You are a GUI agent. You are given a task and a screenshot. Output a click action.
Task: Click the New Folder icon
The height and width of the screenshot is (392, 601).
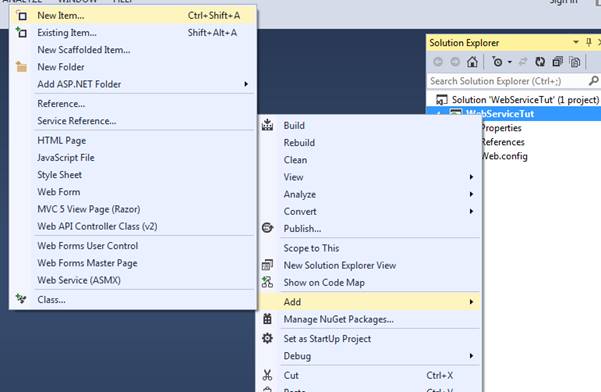21,67
